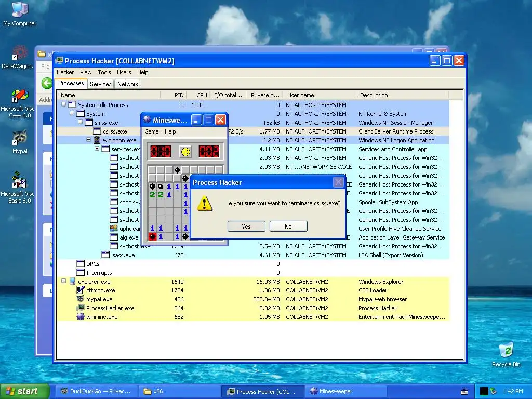Click the Minesweeper title bar mine icon

(x=147, y=120)
